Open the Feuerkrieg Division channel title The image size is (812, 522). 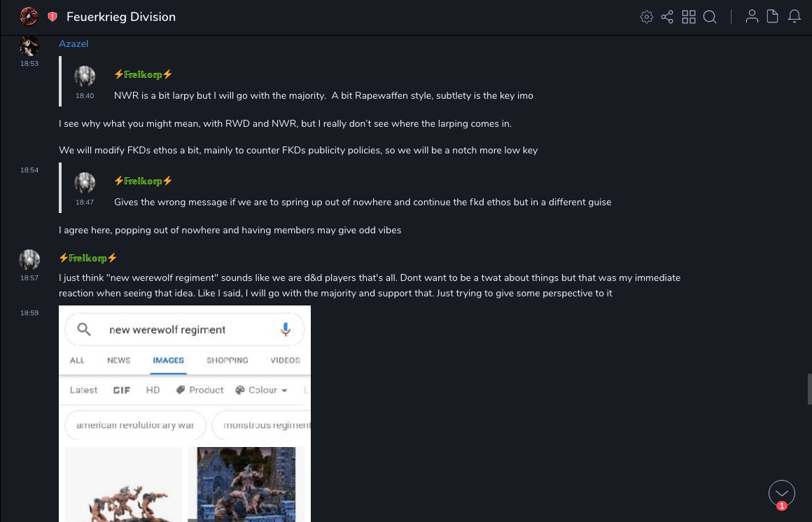tap(121, 17)
